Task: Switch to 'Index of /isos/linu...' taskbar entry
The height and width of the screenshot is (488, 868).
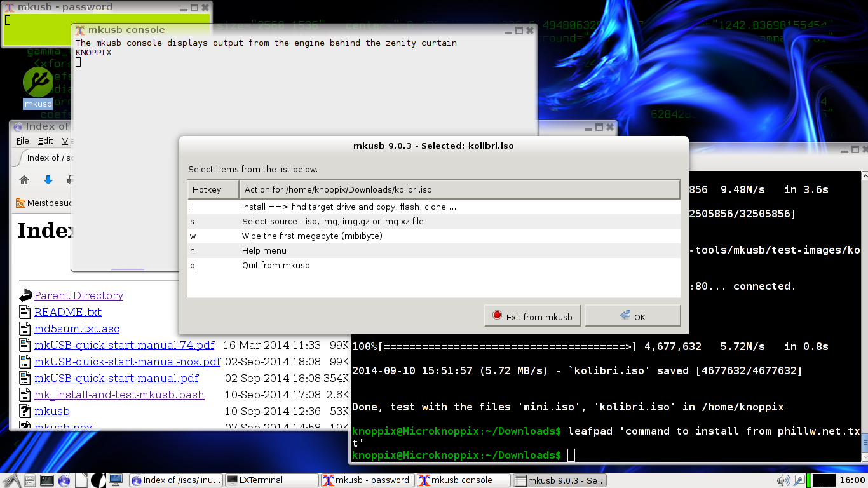Action: (x=175, y=480)
